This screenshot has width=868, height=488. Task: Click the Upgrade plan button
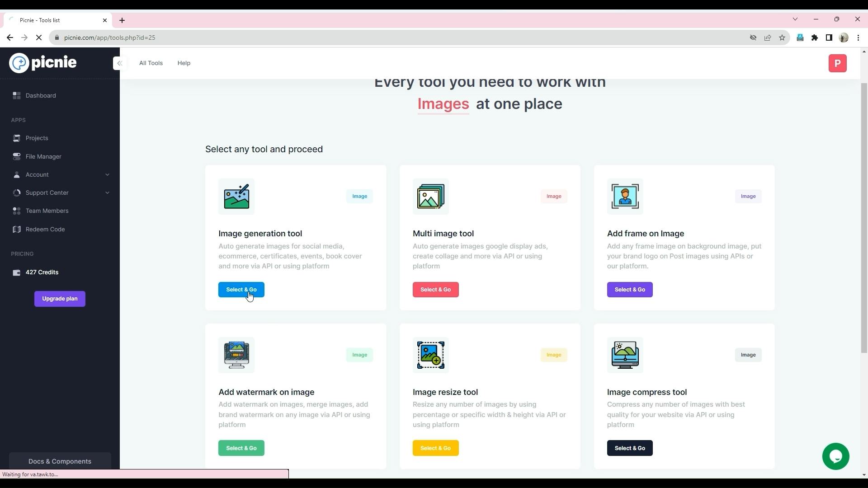pos(60,299)
